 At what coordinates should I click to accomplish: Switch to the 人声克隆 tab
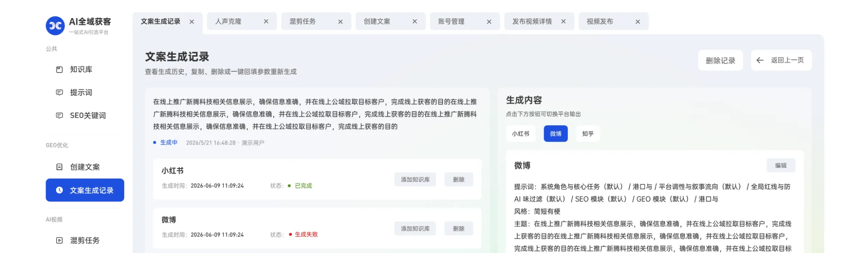coord(242,22)
